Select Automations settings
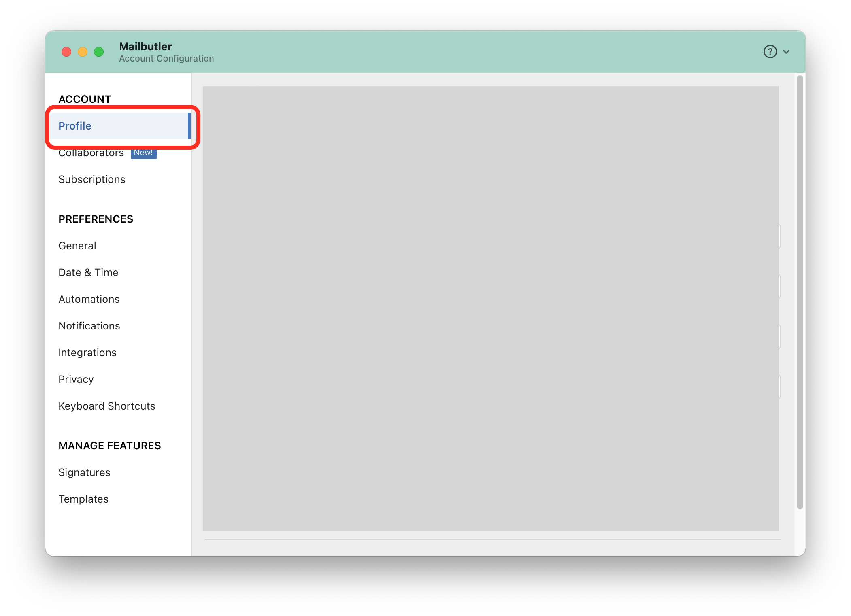Screen dimensions: 851x616 click(89, 299)
